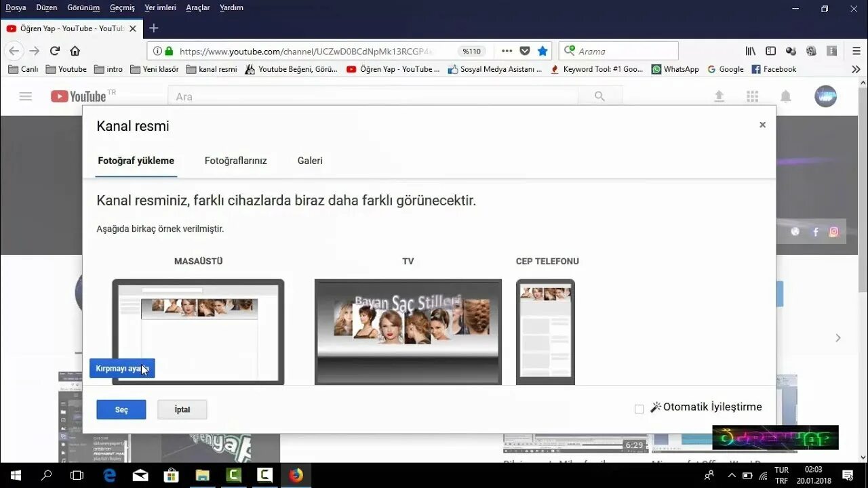Open the Dosya menu
This screenshot has height=488, width=868.
(x=16, y=7)
